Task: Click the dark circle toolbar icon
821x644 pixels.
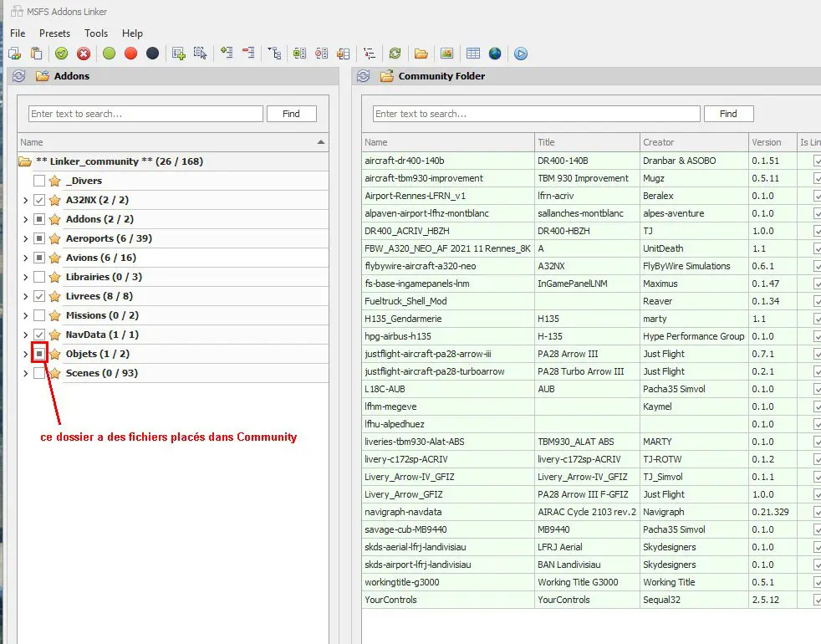Action: pyautogui.click(x=152, y=54)
